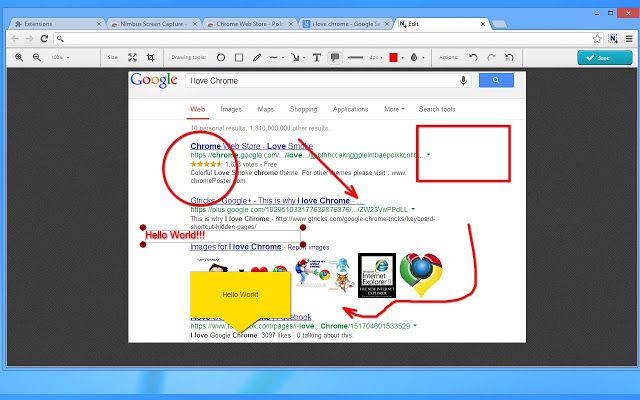The width and height of the screenshot is (640, 400).
Task: Undo the last action
Action: pyautogui.click(x=473, y=58)
